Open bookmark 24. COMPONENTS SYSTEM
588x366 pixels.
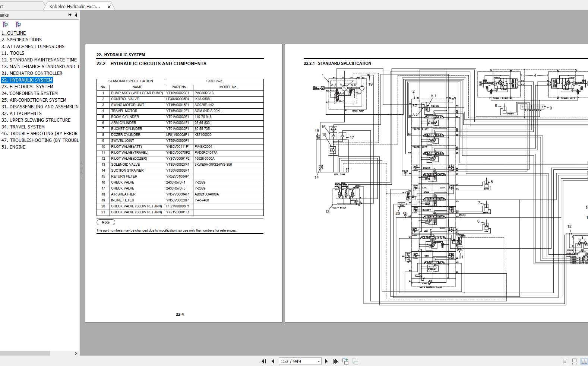click(29, 93)
